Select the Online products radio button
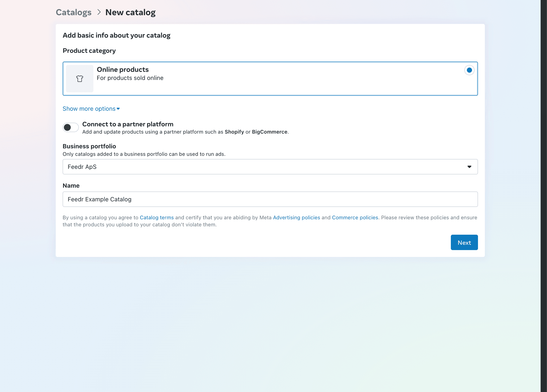 469,70
